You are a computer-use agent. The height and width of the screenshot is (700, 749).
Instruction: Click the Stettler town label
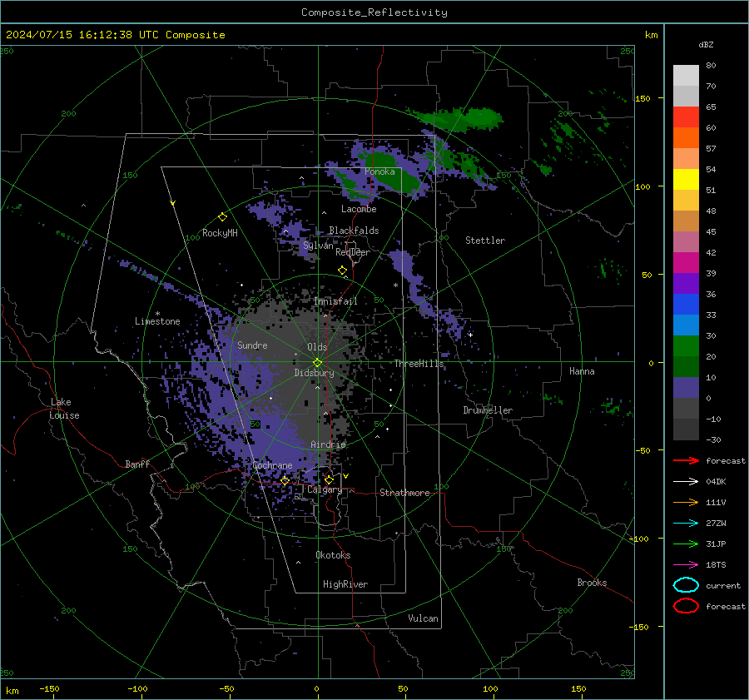point(485,241)
